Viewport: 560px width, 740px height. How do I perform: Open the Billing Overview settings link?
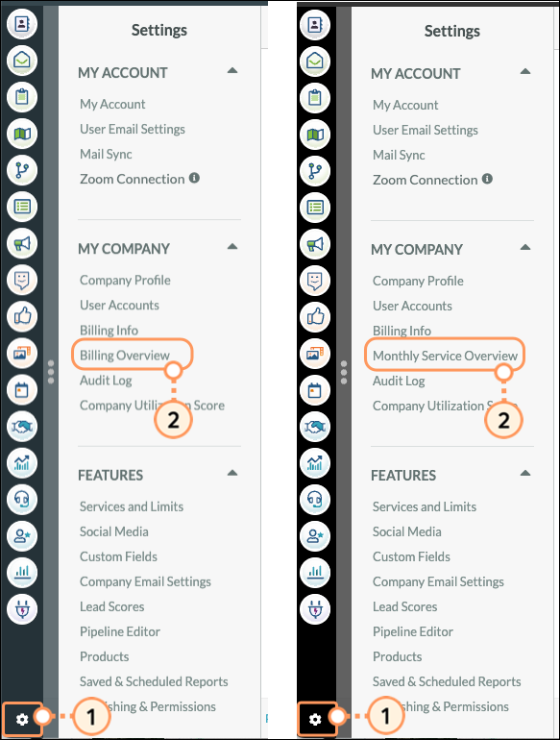coord(125,356)
